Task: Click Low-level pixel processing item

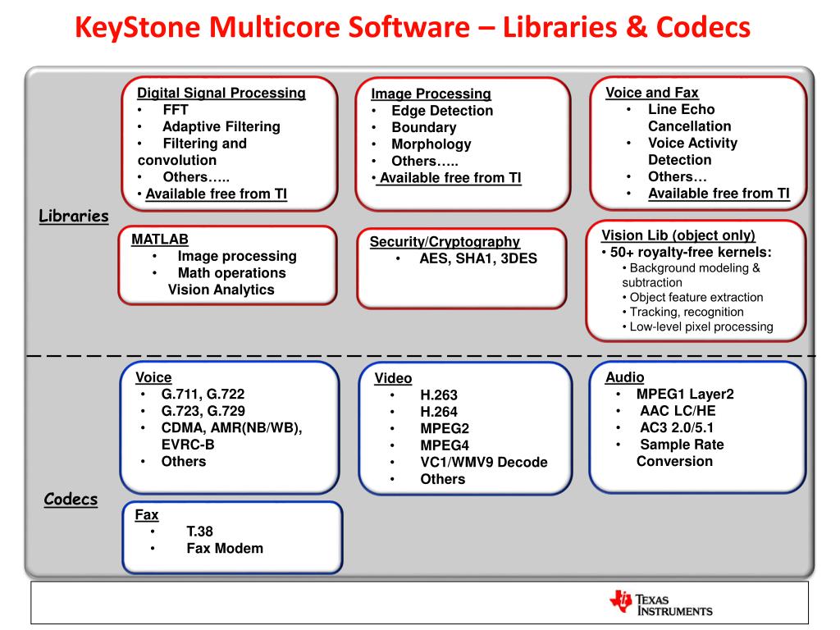Action: click(x=701, y=326)
